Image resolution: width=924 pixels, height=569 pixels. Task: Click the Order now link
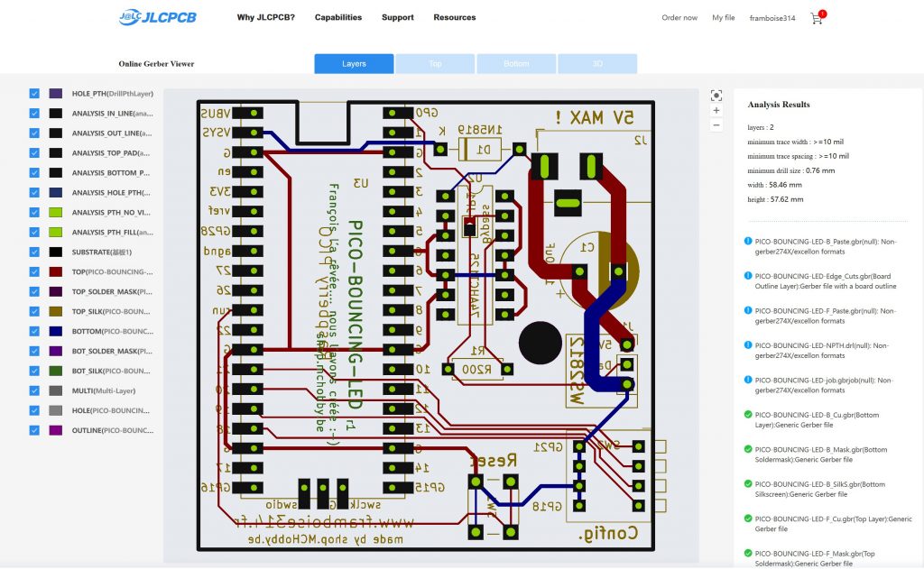[679, 17]
